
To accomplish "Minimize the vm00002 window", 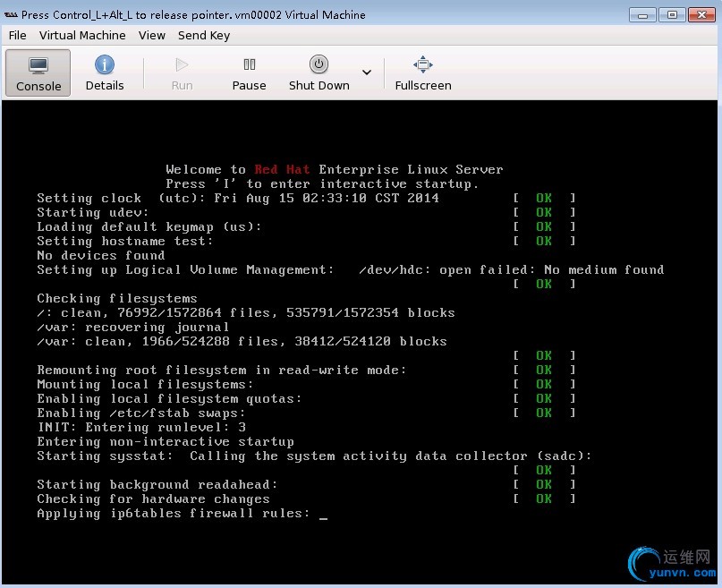I will [x=642, y=15].
